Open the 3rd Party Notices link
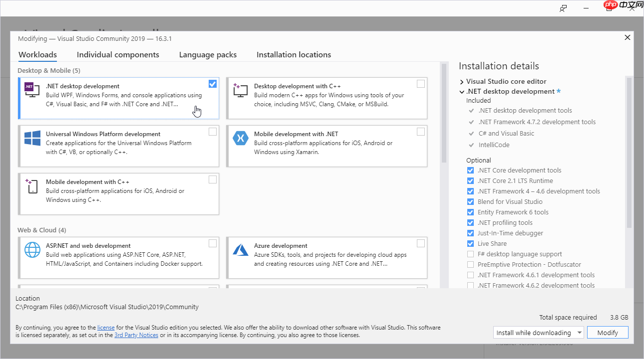644x359 pixels. (x=136, y=336)
